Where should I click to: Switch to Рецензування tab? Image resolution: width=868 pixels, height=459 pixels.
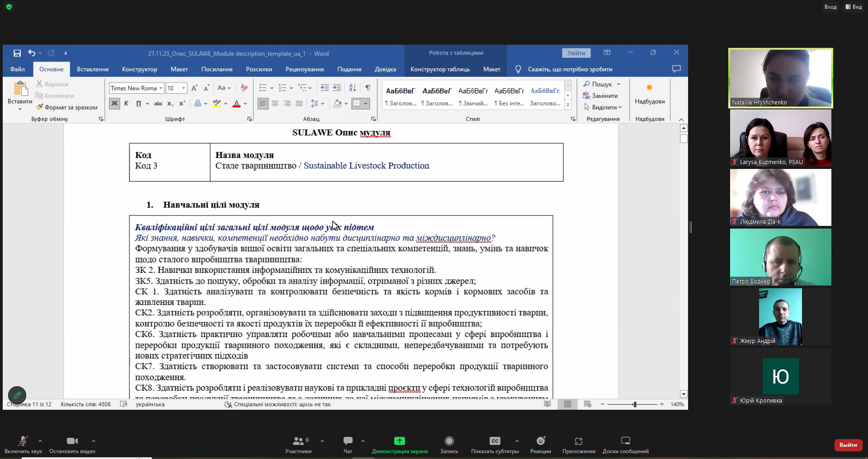click(305, 69)
